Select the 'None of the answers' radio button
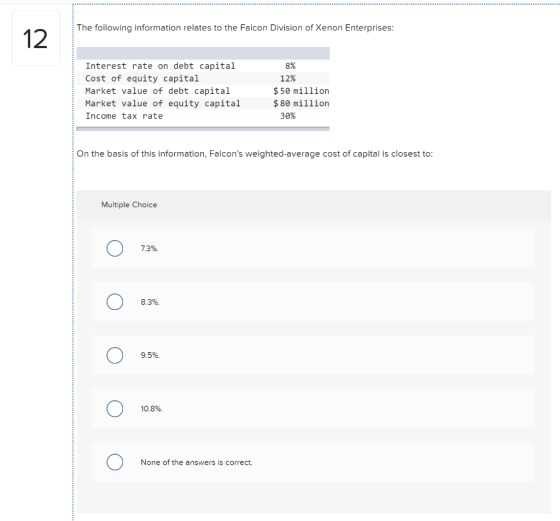Image resolution: width=560 pixels, height=521 pixels. pyautogui.click(x=115, y=462)
